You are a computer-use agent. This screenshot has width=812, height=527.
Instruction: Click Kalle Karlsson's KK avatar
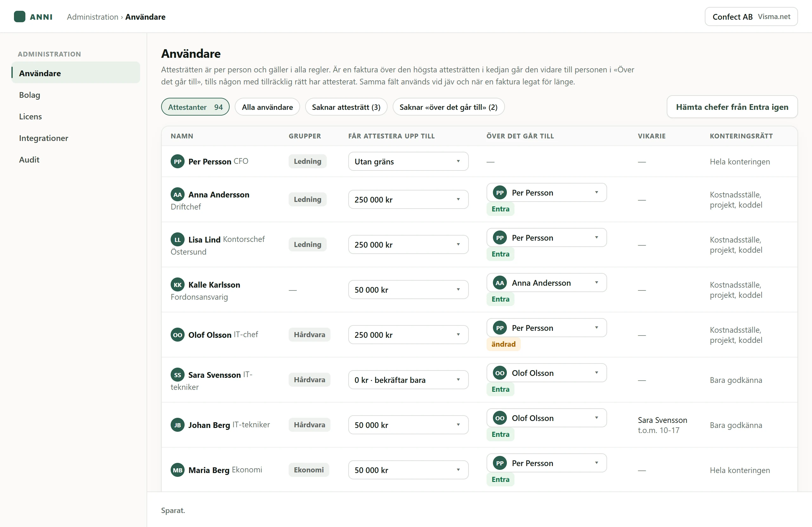(177, 285)
